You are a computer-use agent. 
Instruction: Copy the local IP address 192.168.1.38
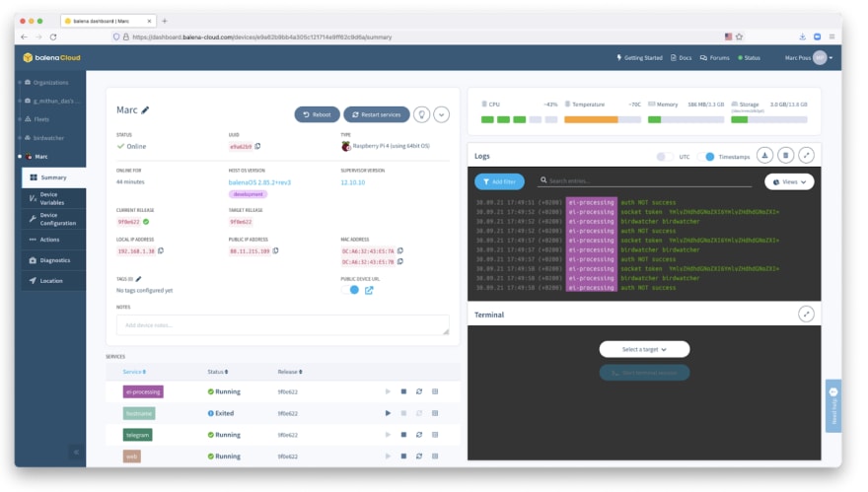(x=161, y=250)
